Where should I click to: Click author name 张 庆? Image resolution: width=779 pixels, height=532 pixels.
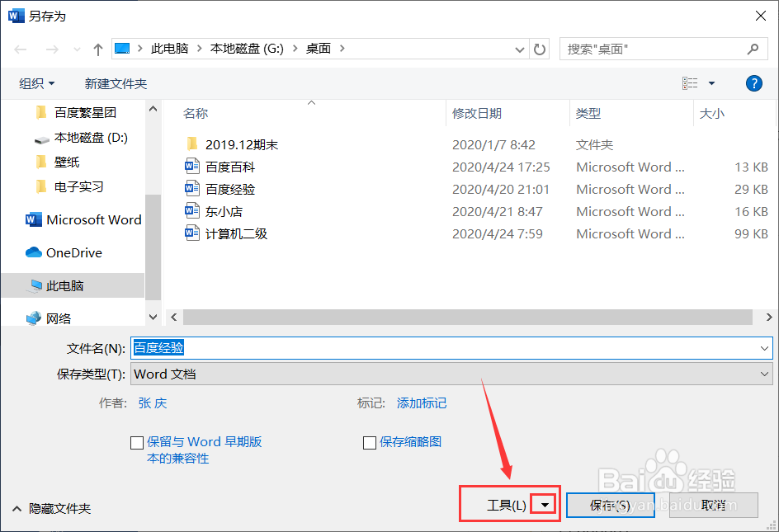click(153, 403)
